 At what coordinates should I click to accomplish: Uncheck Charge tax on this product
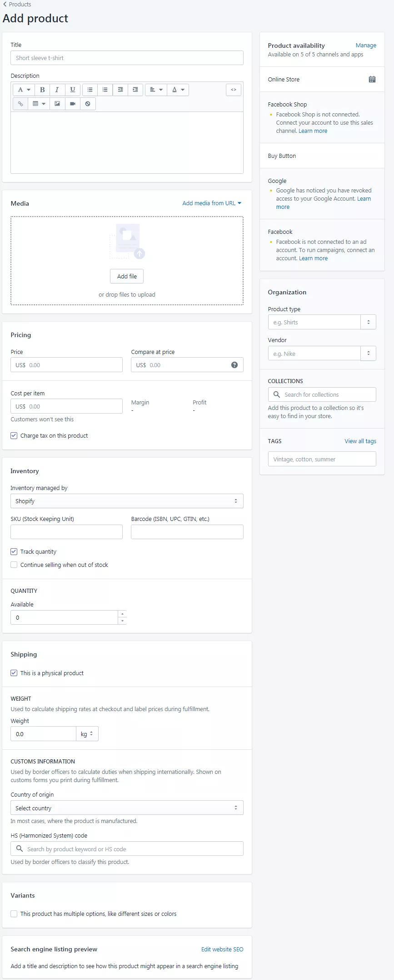[x=14, y=435]
